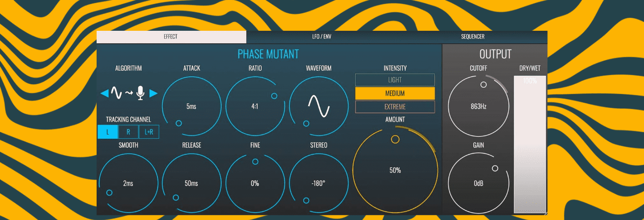Click the Amount knob showing 50%
644x220 pixels.
395,170
